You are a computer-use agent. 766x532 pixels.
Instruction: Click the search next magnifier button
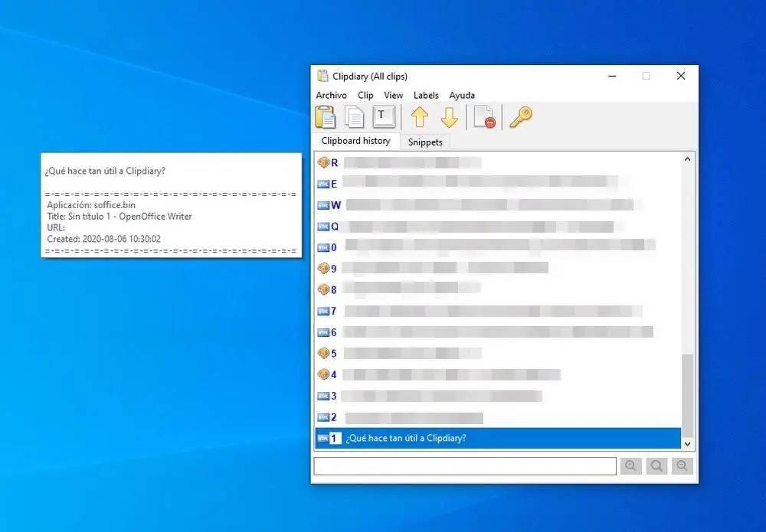coord(682,466)
